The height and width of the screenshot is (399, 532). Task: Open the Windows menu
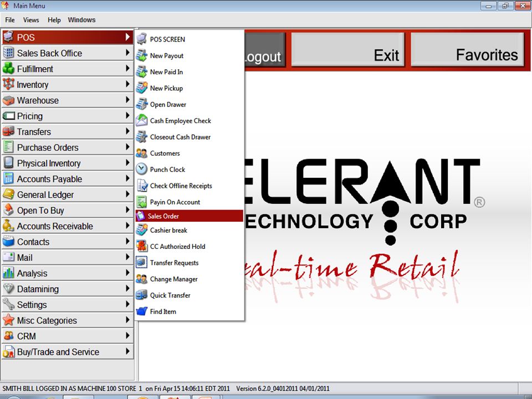pyautogui.click(x=81, y=20)
